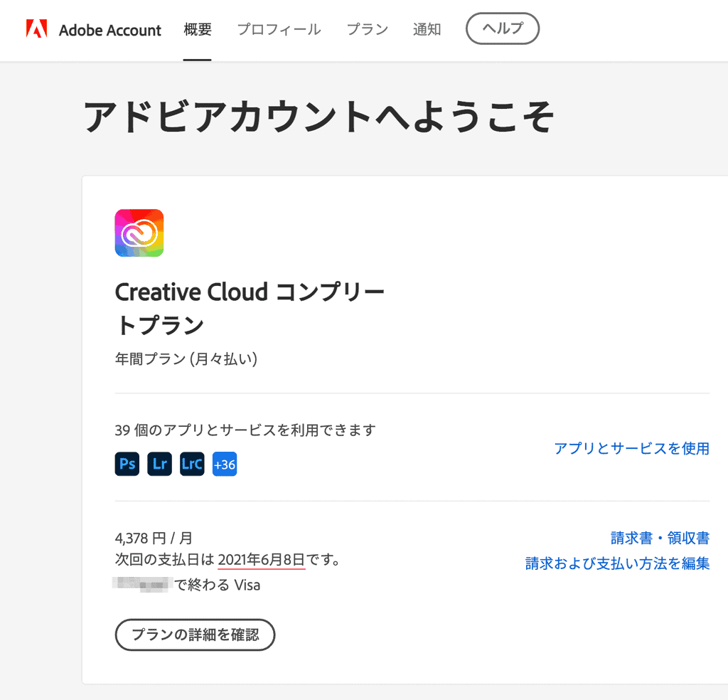This screenshot has height=700, width=728.
Task: Open the プラン tab
Action: tap(368, 30)
